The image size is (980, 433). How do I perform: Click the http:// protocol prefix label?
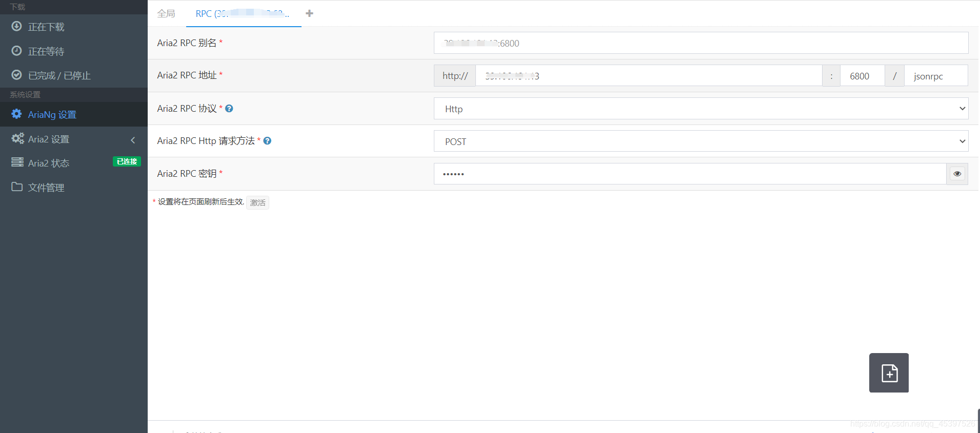[455, 76]
